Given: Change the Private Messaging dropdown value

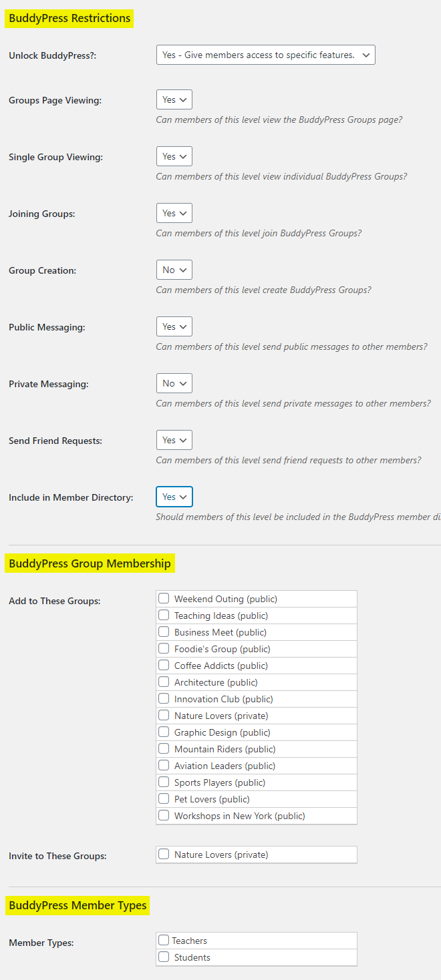Looking at the screenshot, I should 174,383.
